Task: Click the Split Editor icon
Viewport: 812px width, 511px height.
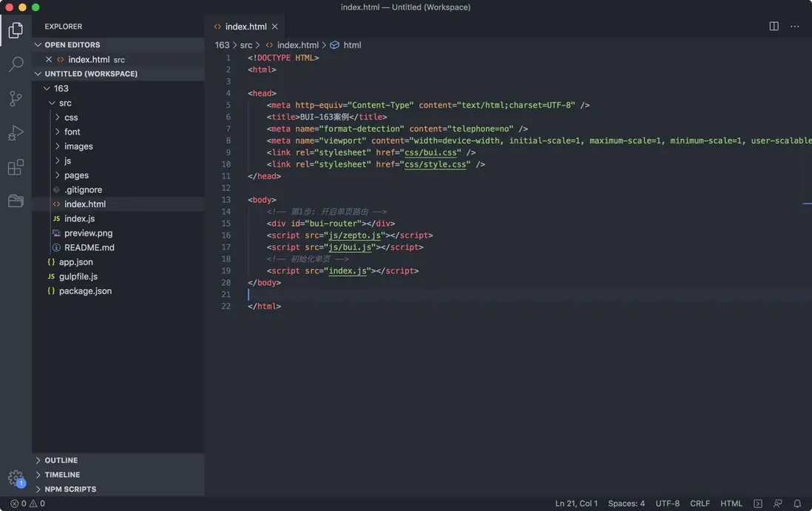Action: click(x=774, y=25)
